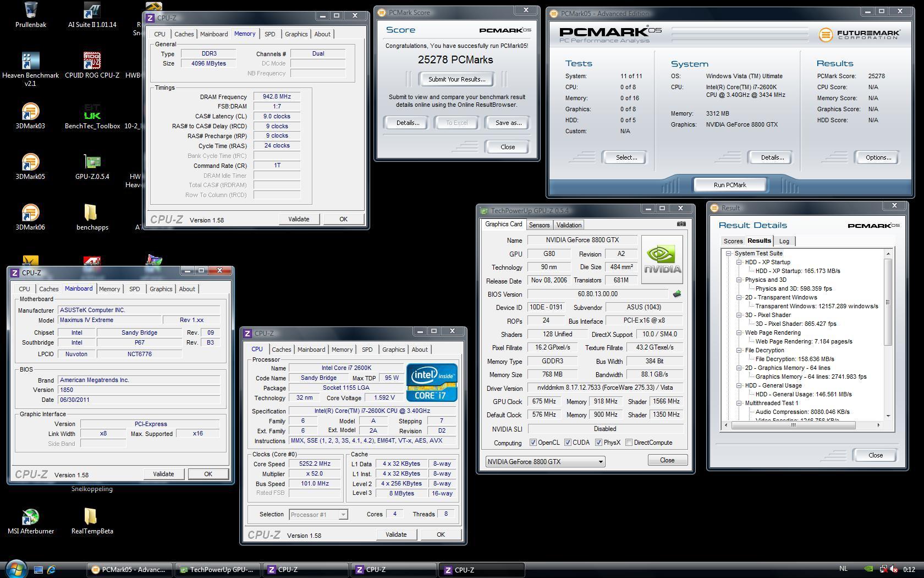Launch MSI Afterburner shortcut
The height and width of the screenshot is (578, 924).
(30, 521)
